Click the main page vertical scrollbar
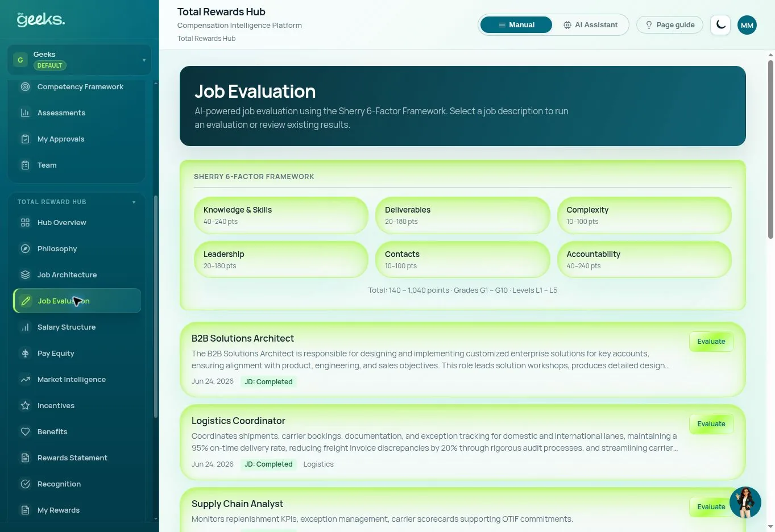The height and width of the screenshot is (532, 775). click(771, 149)
